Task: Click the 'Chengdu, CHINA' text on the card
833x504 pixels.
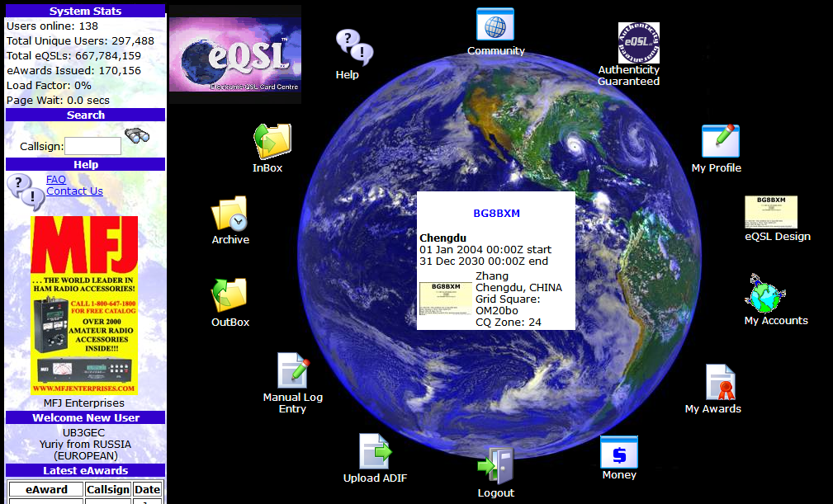Action: [518, 288]
